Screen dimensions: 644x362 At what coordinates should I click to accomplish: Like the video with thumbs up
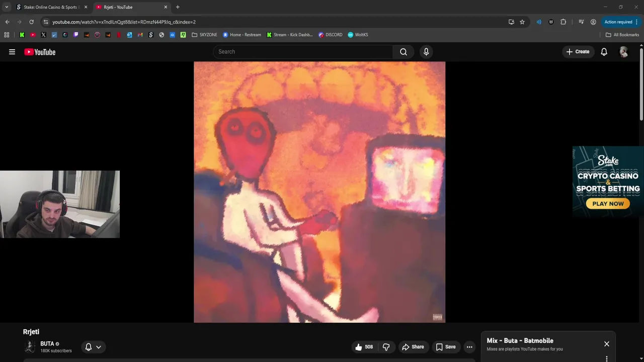[x=364, y=347]
